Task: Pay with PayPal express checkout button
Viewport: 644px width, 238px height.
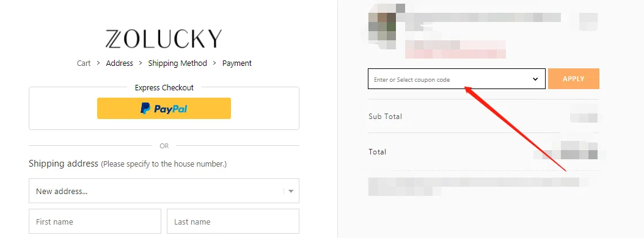Action: (x=164, y=109)
